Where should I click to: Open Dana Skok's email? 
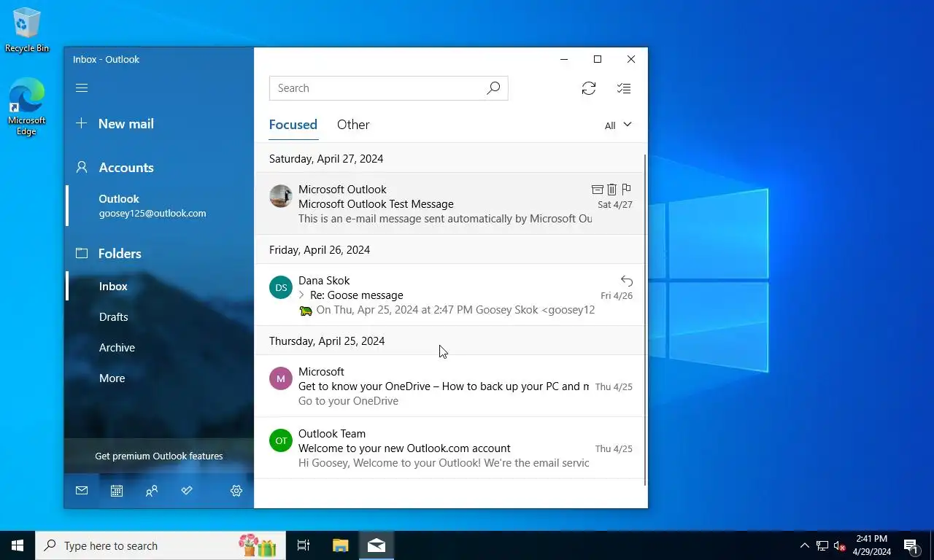click(x=449, y=295)
